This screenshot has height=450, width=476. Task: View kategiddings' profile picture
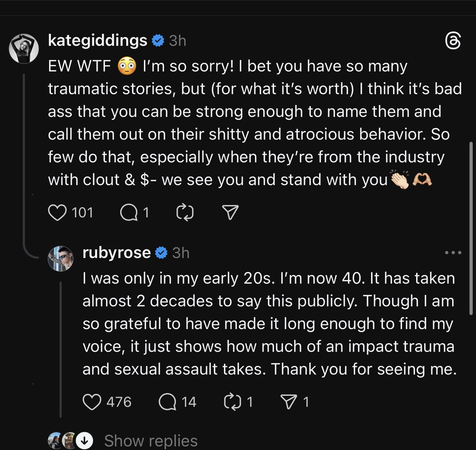click(24, 48)
